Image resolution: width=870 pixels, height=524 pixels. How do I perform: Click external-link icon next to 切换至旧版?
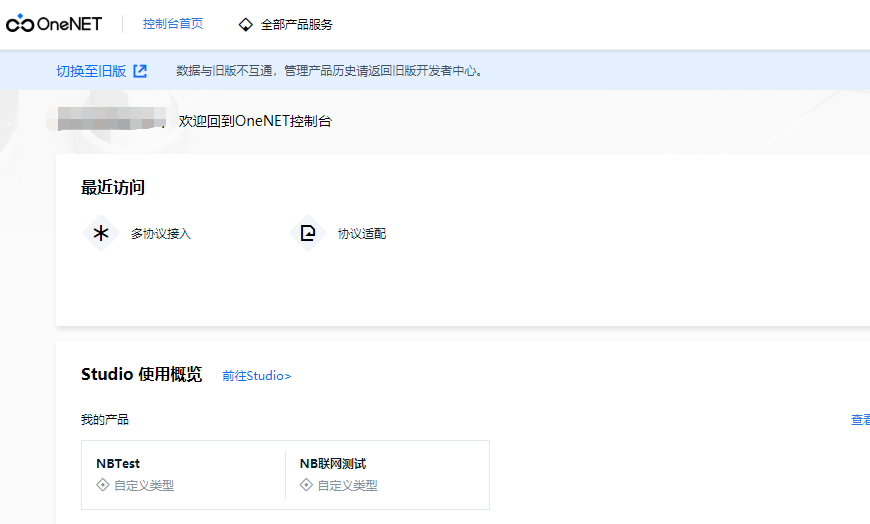140,71
